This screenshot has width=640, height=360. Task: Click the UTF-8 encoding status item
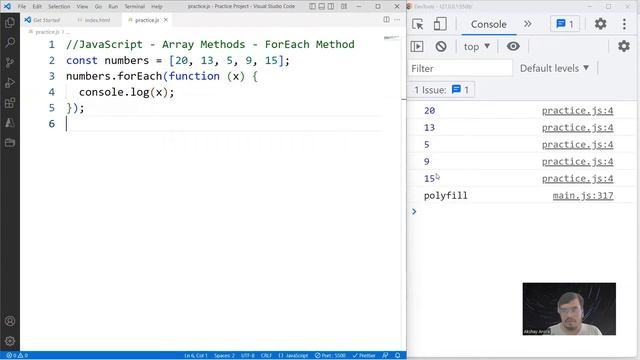point(248,356)
